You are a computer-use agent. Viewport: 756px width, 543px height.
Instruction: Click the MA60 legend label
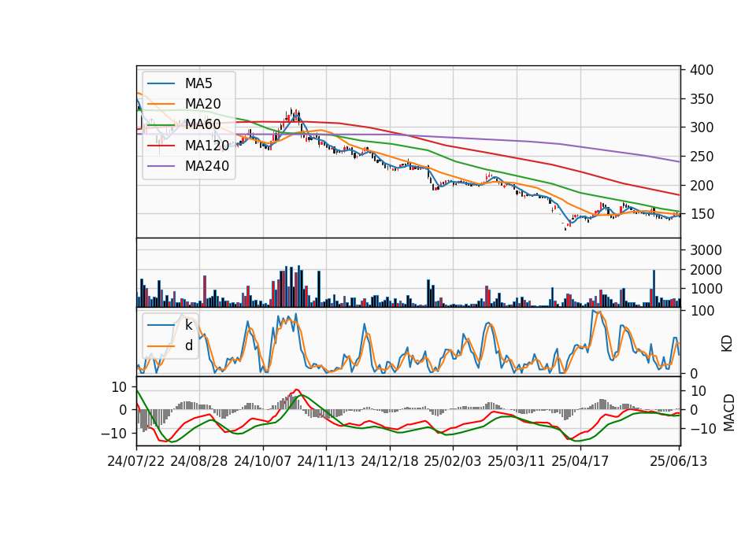tap(202, 124)
